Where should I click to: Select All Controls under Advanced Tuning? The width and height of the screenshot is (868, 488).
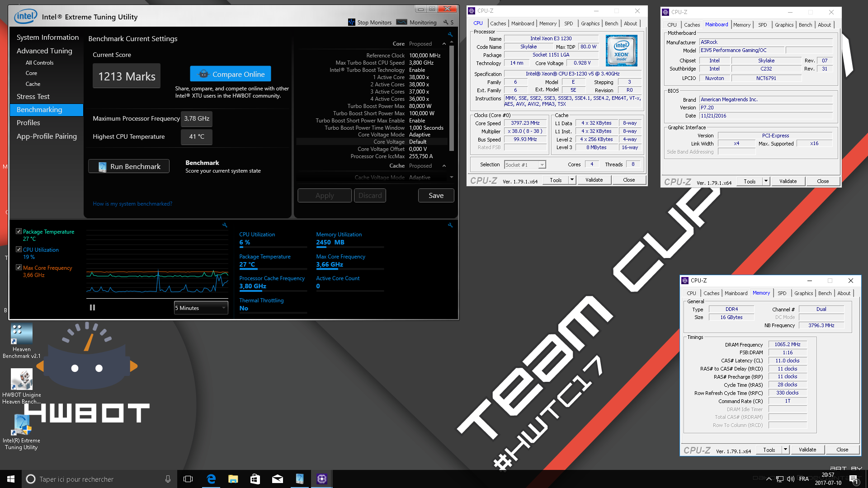pyautogui.click(x=39, y=63)
